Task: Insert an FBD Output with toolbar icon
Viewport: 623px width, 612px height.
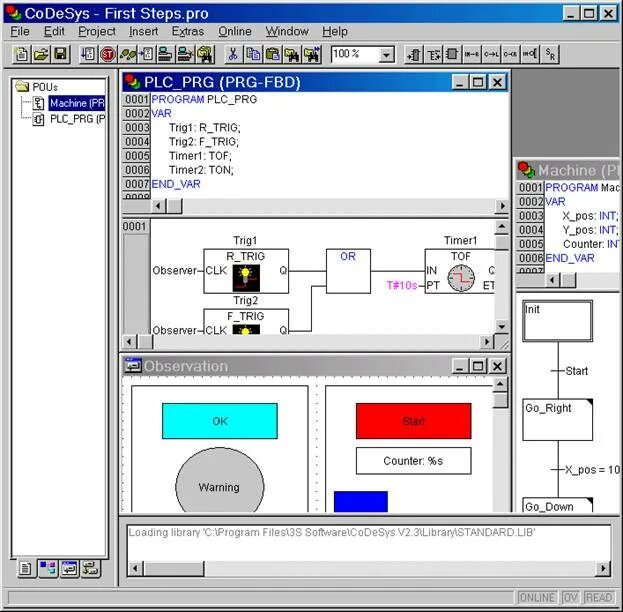Action: 433,54
